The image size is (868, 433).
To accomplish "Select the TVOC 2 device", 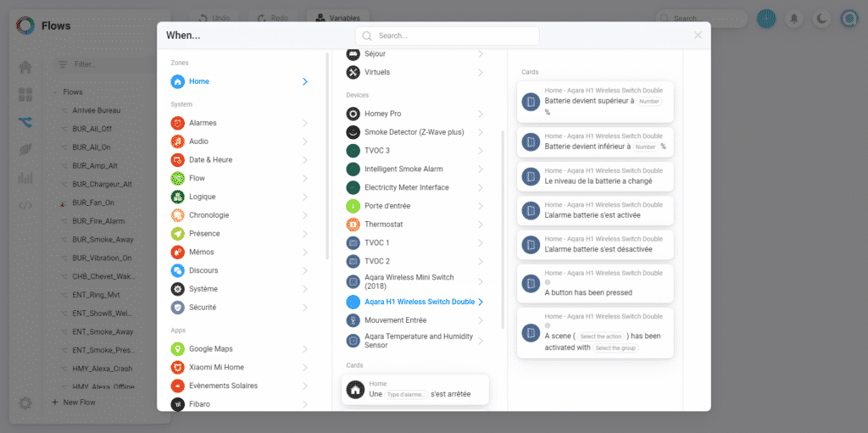I will pos(415,261).
